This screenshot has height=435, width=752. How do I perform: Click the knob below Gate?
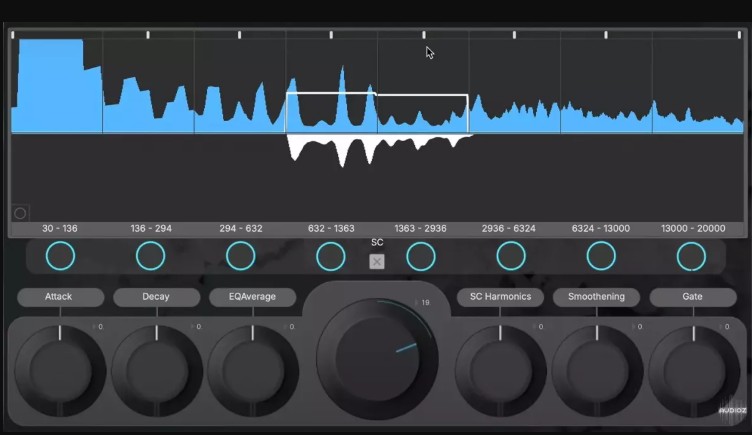pos(693,365)
